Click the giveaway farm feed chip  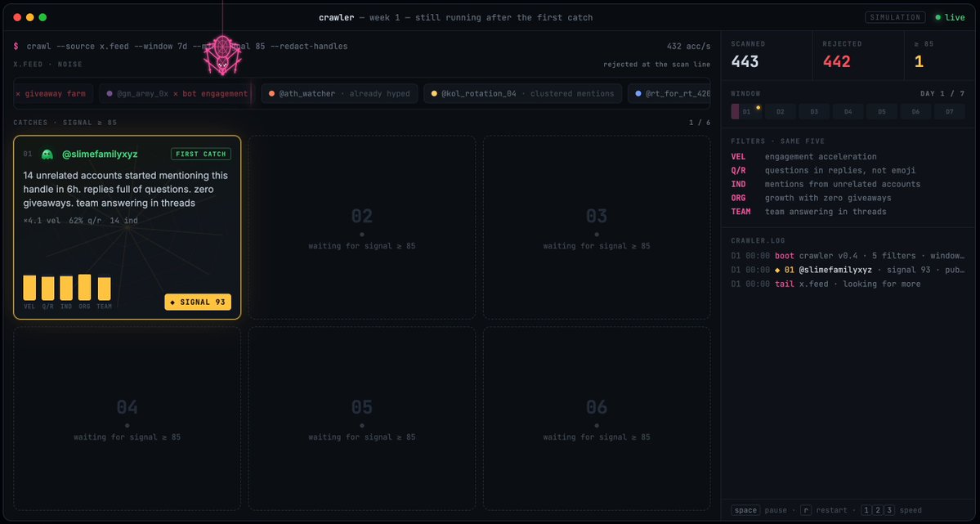coord(52,94)
